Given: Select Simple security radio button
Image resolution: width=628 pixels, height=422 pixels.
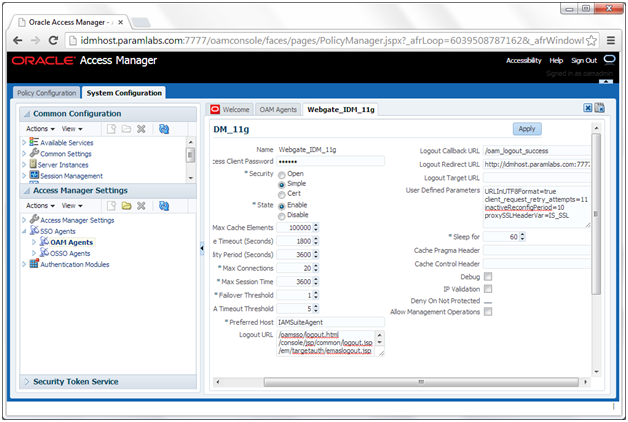Looking at the screenshot, I should 282,185.
